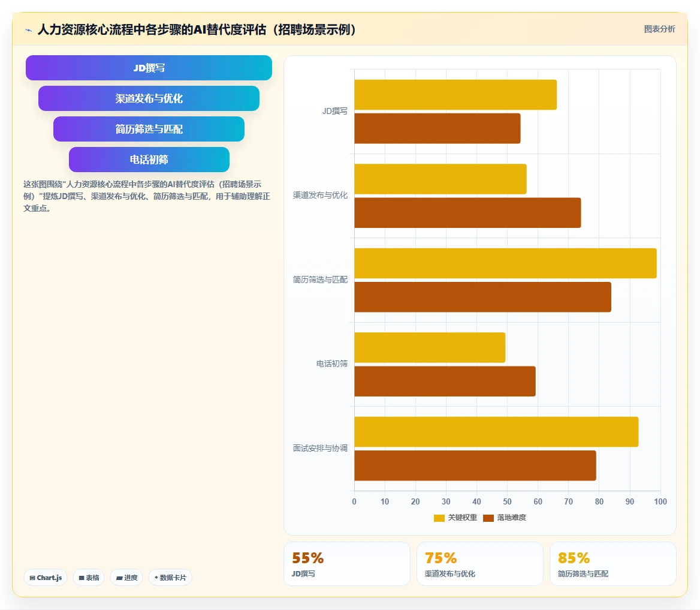Click the JD撰写 axis label on chart
Image resolution: width=700 pixels, height=610 pixels.
coord(335,111)
